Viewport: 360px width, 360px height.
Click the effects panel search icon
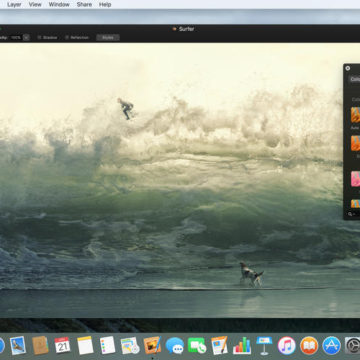click(x=350, y=214)
